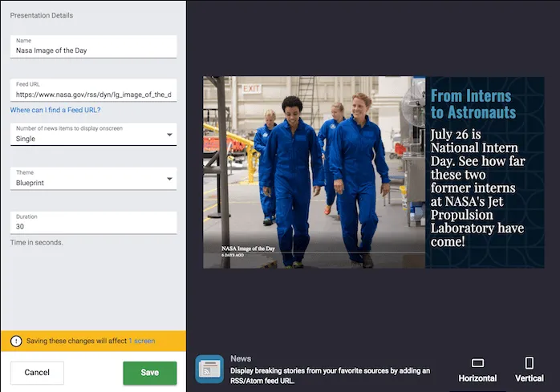Focus the Feed URL input field
The image size is (560, 392).
(94, 91)
